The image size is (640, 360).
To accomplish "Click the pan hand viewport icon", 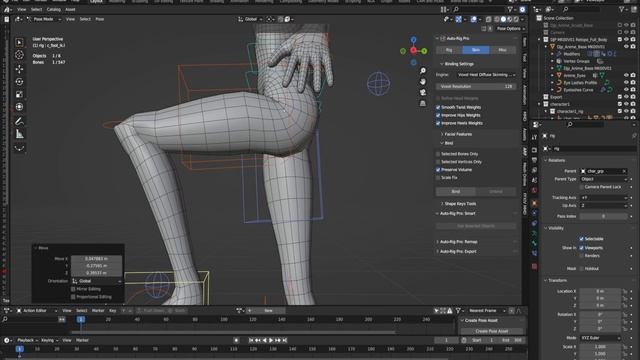I will coord(423,82).
